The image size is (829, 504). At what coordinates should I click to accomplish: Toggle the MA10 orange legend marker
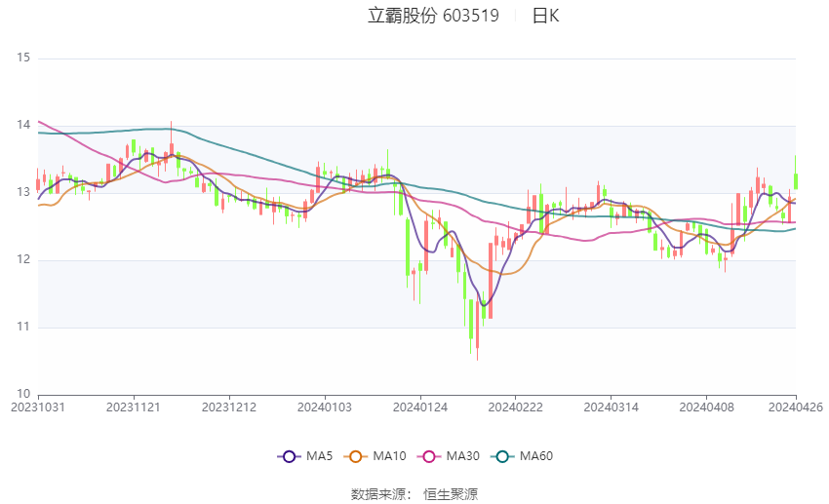coord(355,456)
